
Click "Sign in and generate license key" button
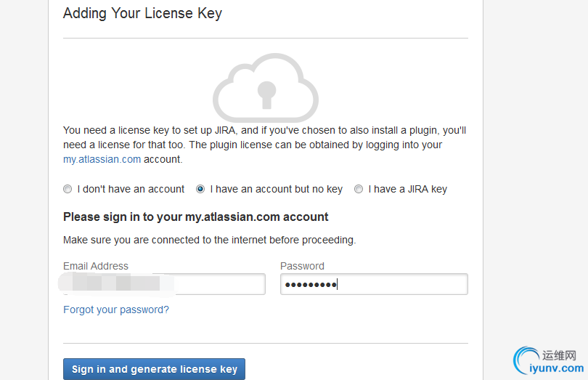(x=154, y=369)
